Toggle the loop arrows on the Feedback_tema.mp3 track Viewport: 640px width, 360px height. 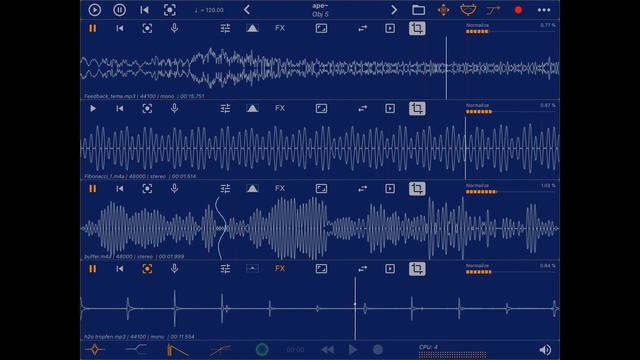pos(362,28)
